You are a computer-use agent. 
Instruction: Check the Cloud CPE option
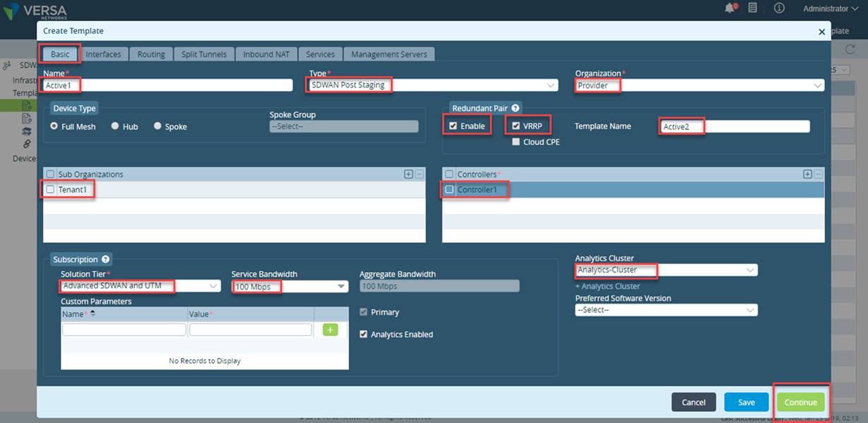(x=516, y=141)
